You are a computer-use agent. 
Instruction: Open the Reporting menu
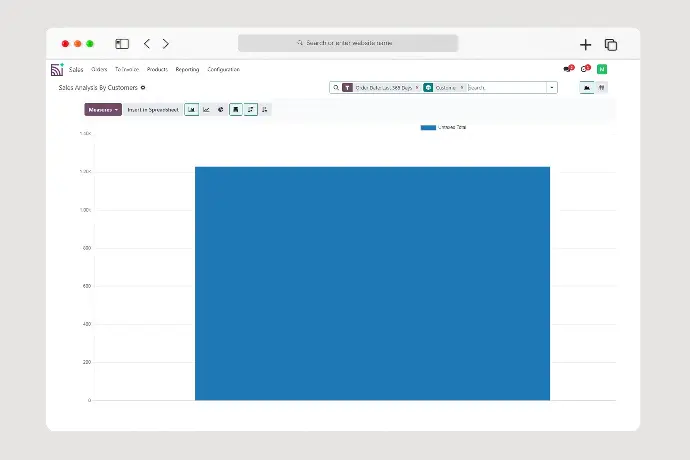point(187,70)
